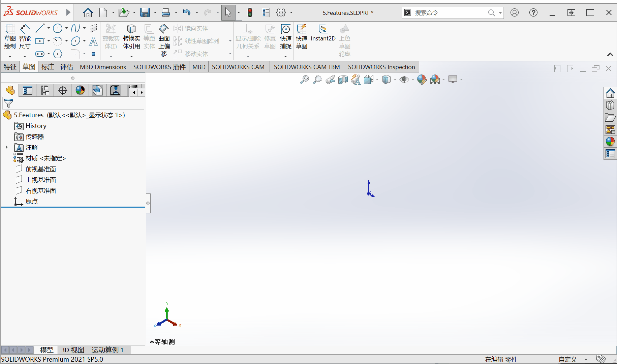Select the Corner Rectangle tool
Screen dimensions: 617x364
click(x=40, y=41)
